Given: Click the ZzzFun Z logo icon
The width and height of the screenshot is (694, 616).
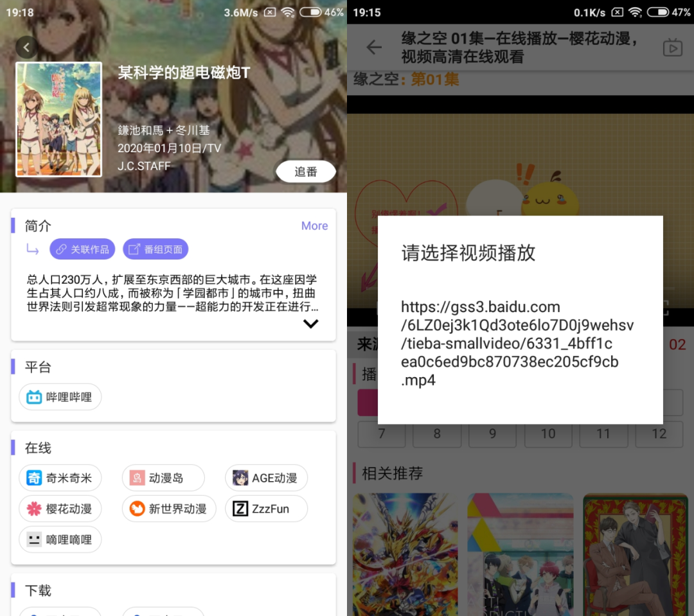Looking at the screenshot, I should (240, 509).
